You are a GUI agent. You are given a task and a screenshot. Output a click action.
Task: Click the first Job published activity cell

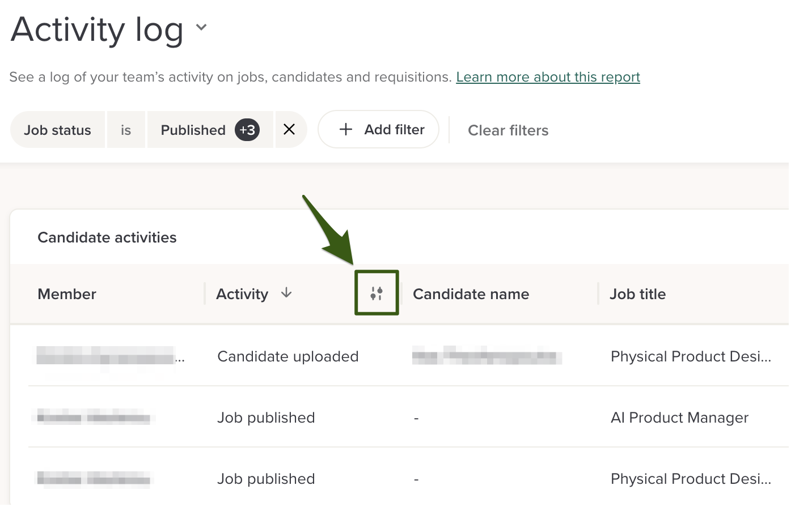[x=266, y=418]
